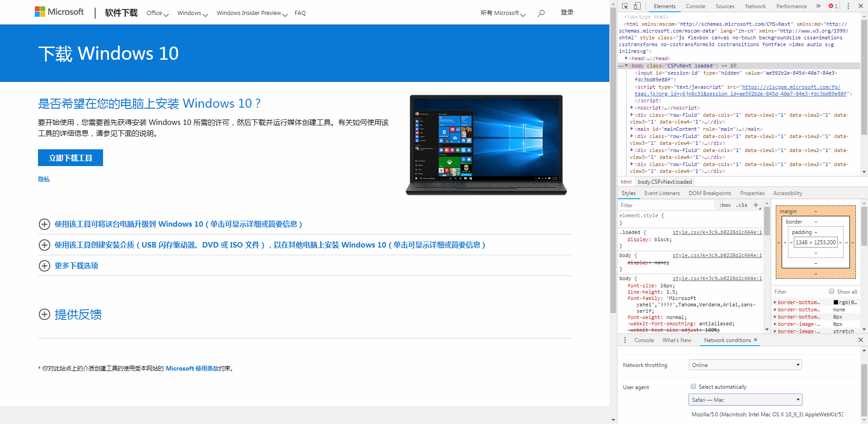868x424 pixels.
Task: Click the .loaded style.csx source link
Action: tap(717, 232)
